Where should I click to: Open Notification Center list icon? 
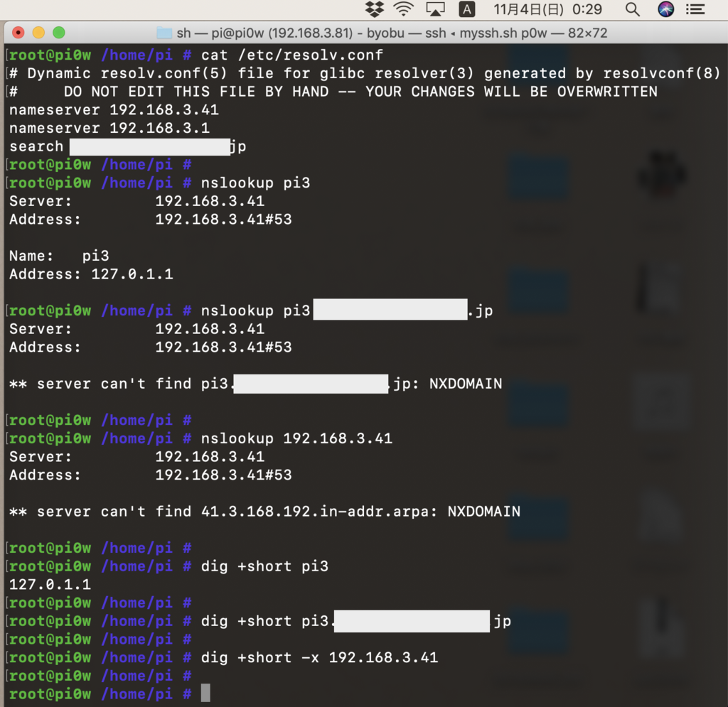click(x=695, y=9)
